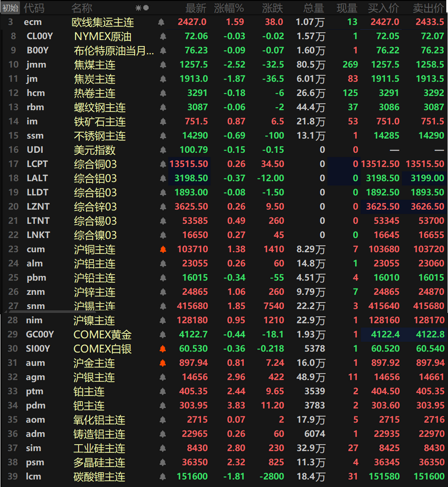Click the orange alert bell for 沪金主连
The width and height of the screenshot is (448, 487).
click(162, 363)
